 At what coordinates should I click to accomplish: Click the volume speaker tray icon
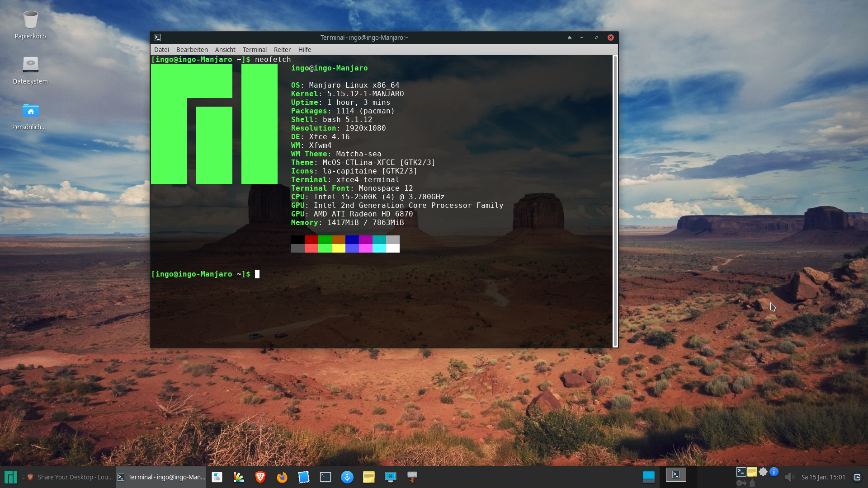pos(789,477)
